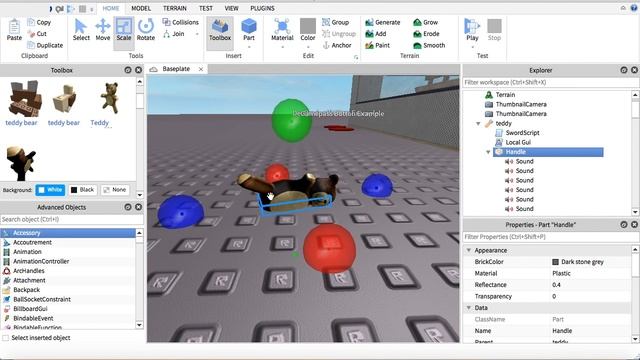640x360 pixels.
Task: Activate the Rotate tool
Action: pyautogui.click(x=146, y=30)
